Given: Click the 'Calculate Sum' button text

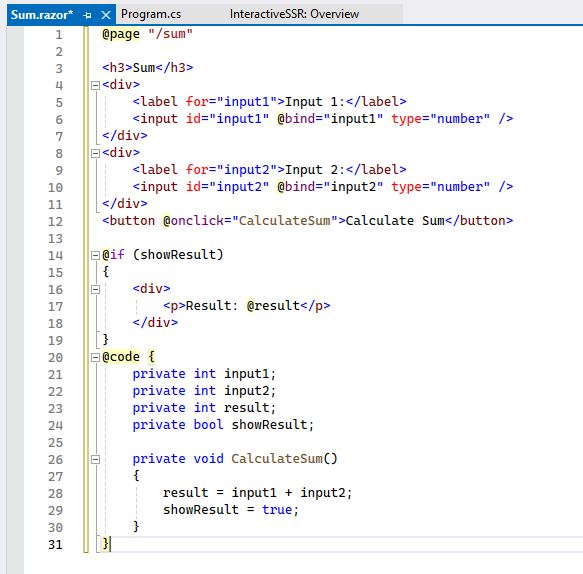Looking at the screenshot, I should click(395, 221).
